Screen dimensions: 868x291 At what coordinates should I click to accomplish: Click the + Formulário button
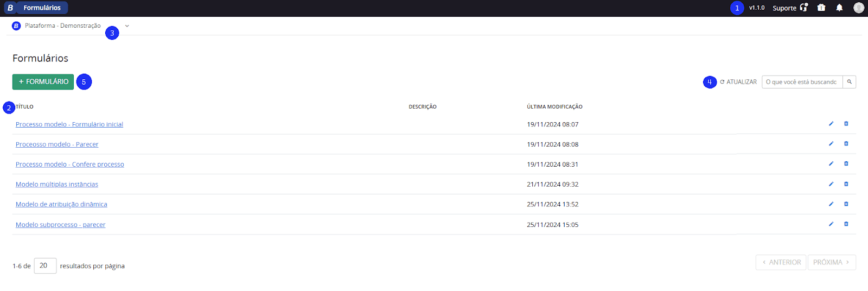click(x=43, y=82)
